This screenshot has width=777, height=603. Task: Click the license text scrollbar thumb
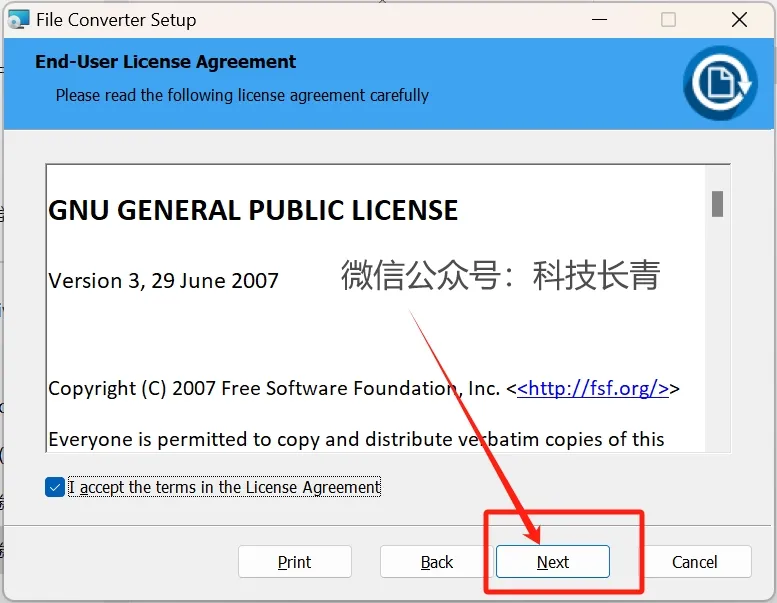tap(717, 204)
